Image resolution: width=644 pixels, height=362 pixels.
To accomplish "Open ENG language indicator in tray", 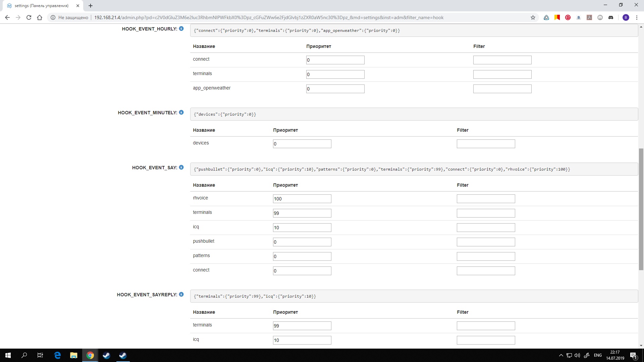I will (x=598, y=355).
